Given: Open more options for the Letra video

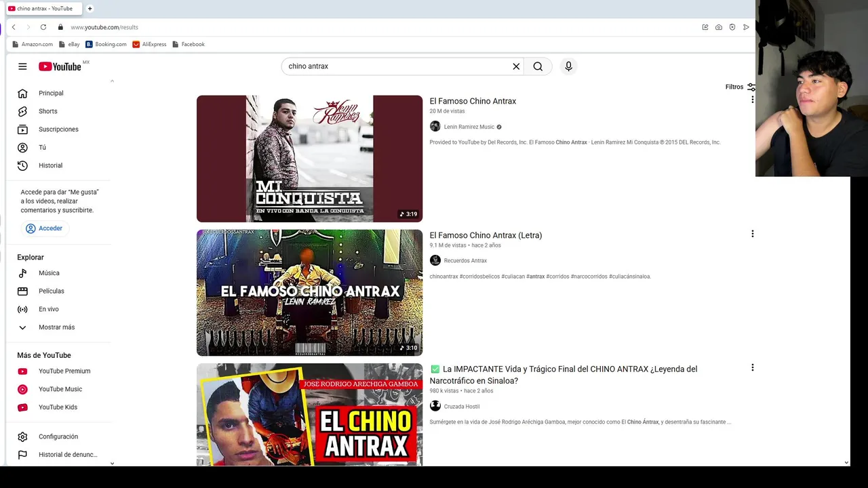Looking at the screenshot, I should pos(752,234).
